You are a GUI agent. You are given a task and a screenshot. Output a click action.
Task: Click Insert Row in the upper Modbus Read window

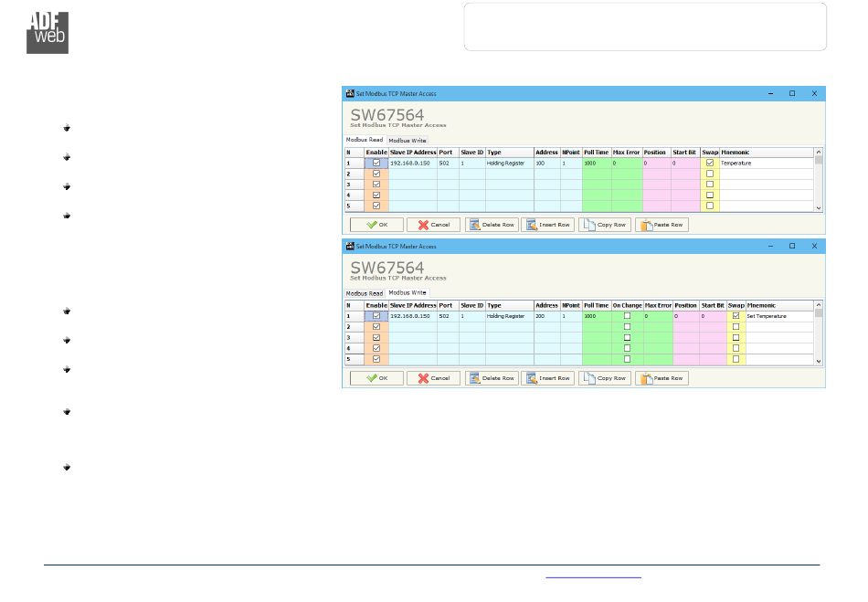coord(547,225)
